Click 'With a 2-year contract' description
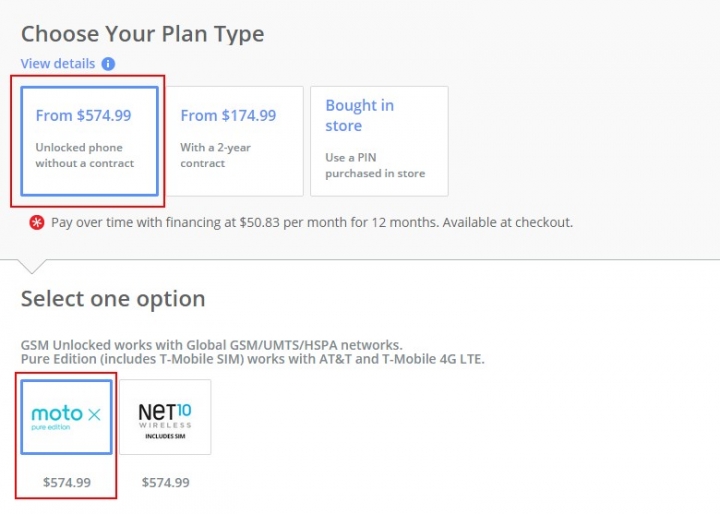The image size is (720, 514). pos(215,155)
